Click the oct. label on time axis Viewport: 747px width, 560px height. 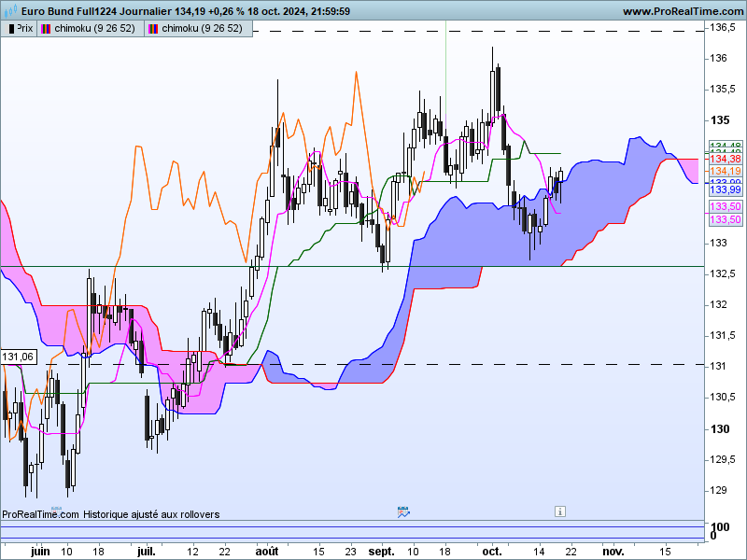pos(492,552)
